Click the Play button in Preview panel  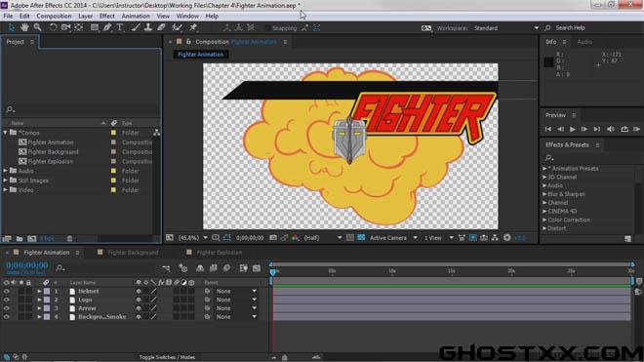[x=572, y=129]
